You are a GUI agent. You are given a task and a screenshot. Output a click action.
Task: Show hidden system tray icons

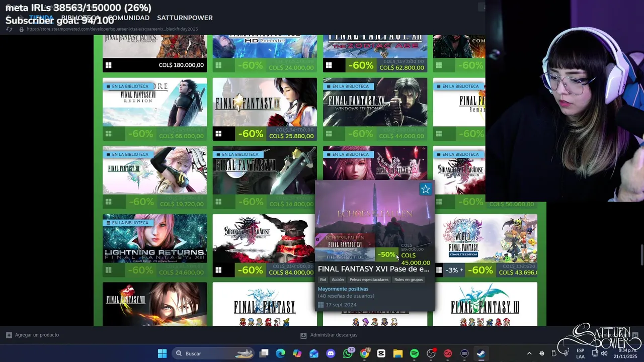click(x=529, y=353)
